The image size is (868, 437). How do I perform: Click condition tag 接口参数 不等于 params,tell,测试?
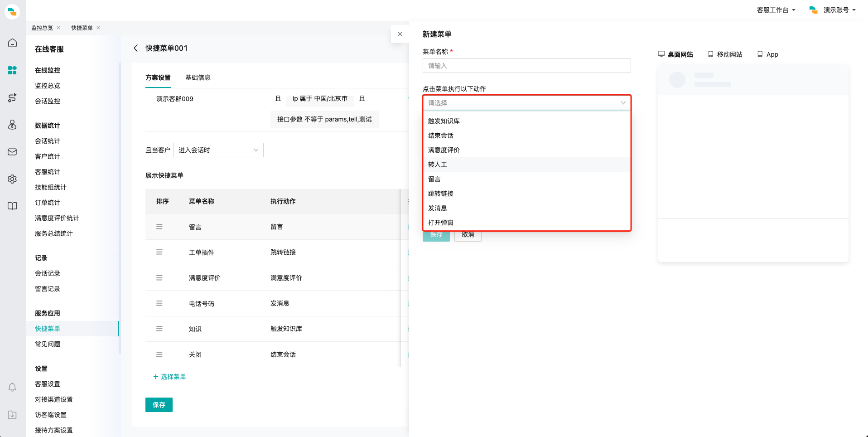pyautogui.click(x=324, y=119)
